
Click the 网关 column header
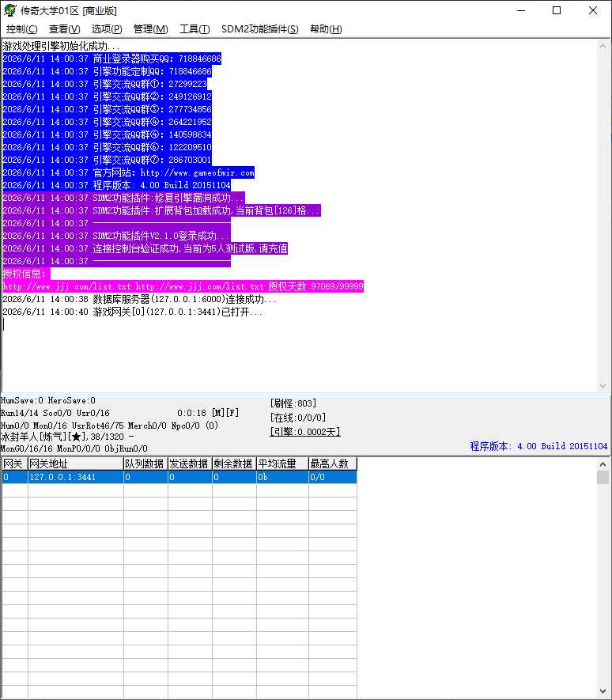click(x=15, y=464)
